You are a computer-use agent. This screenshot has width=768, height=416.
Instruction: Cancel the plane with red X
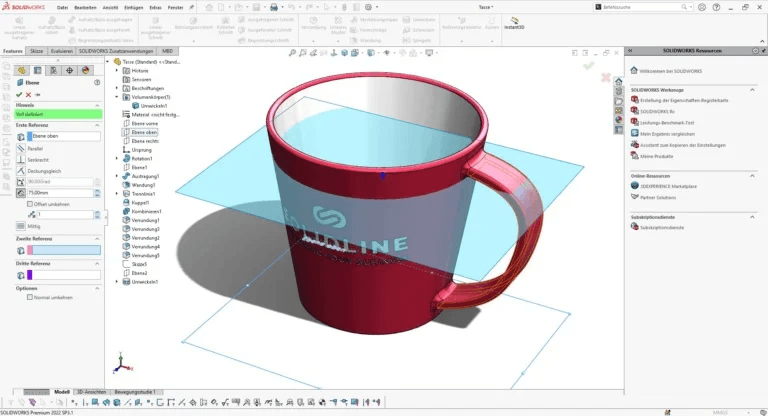point(29,94)
